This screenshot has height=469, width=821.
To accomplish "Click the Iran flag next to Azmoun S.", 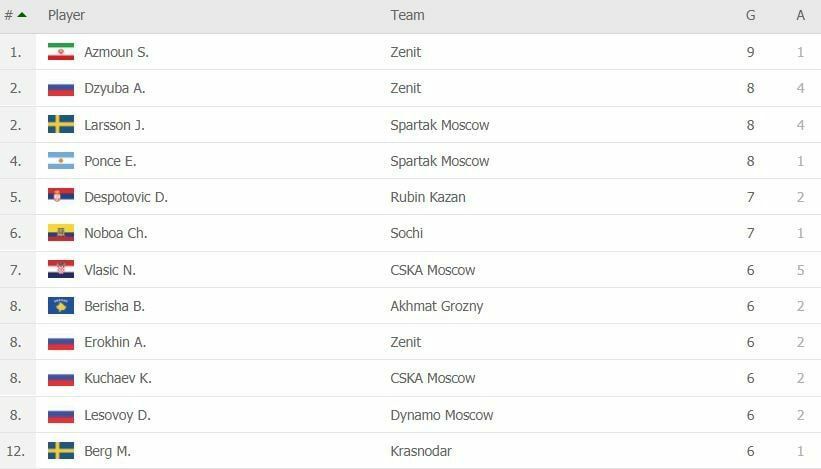I will pyautogui.click(x=61, y=52).
